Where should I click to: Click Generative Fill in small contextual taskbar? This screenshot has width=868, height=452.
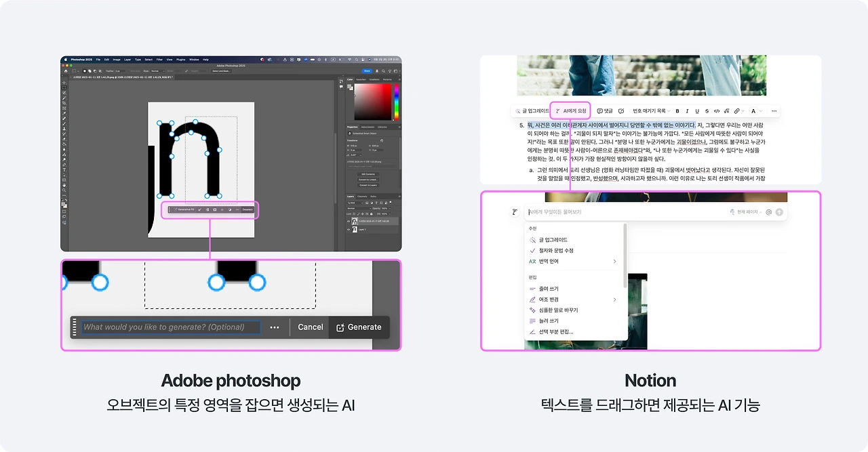tap(185, 209)
